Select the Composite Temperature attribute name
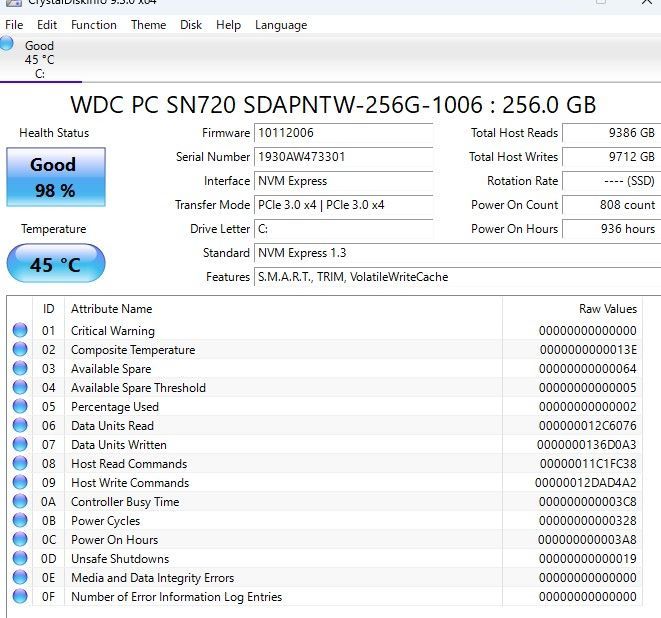The image size is (661, 618). point(133,350)
